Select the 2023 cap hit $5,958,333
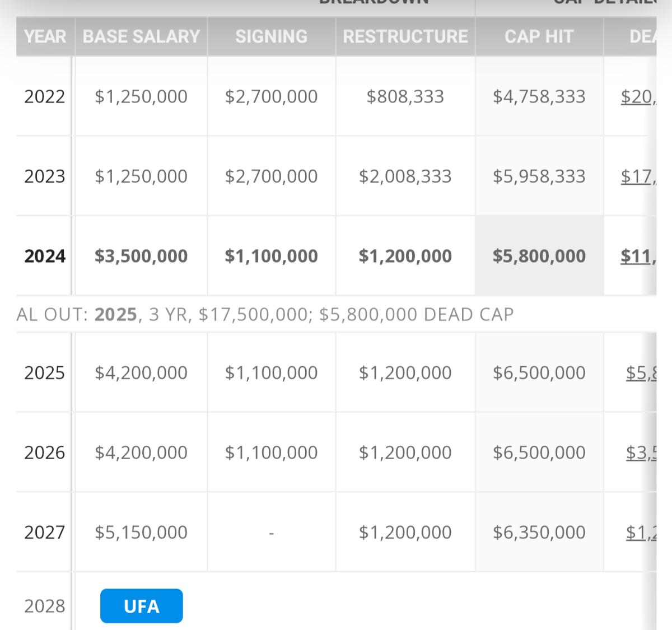672x630 pixels. click(539, 177)
